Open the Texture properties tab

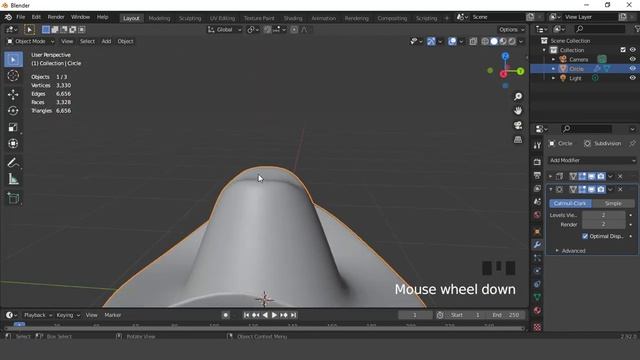(x=537, y=327)
